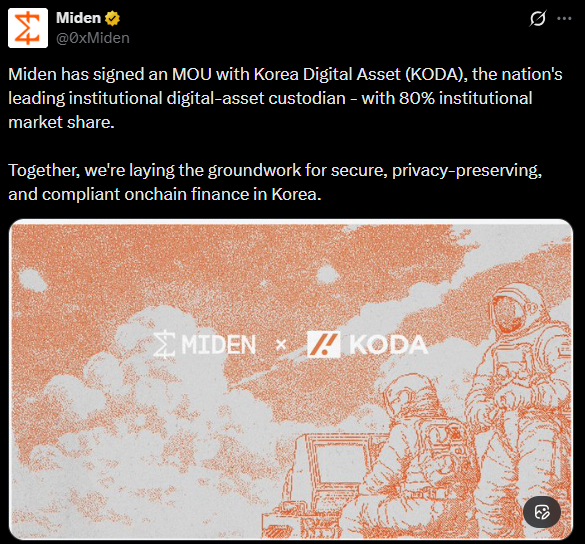
Task: Click the × symbol between the logos
Action: tap(281, 345)
